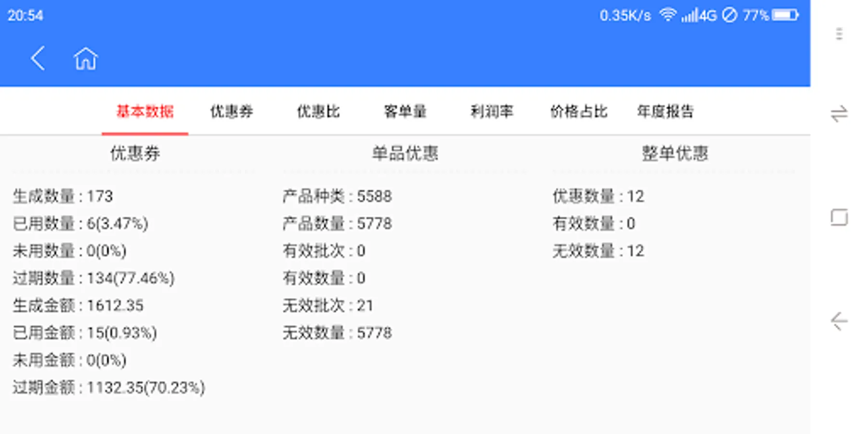Select the 已用数量 : 6(3.47%) row
The width and height of the screenshot is (868, 434).
pyautogui.click(x=81, y=224)
